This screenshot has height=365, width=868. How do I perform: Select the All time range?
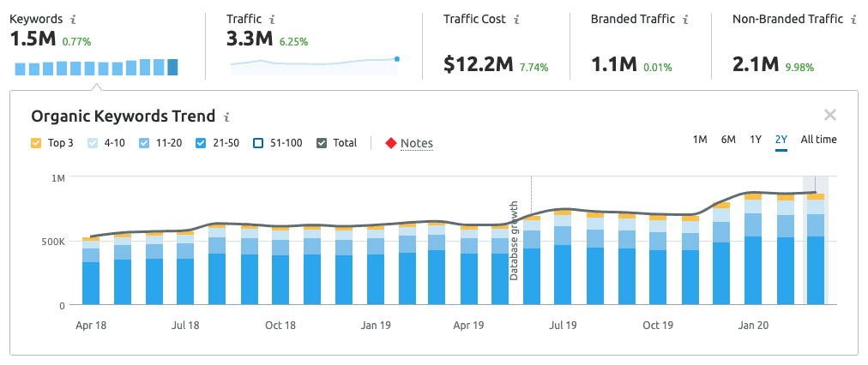pyautogui.click(x=819, y=140)
